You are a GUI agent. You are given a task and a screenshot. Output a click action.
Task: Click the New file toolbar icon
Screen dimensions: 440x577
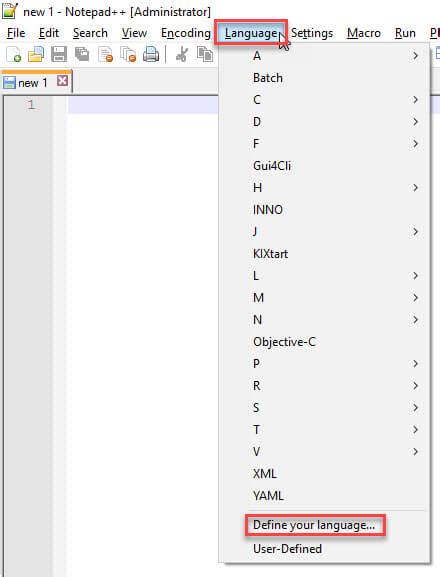(14, 54)
